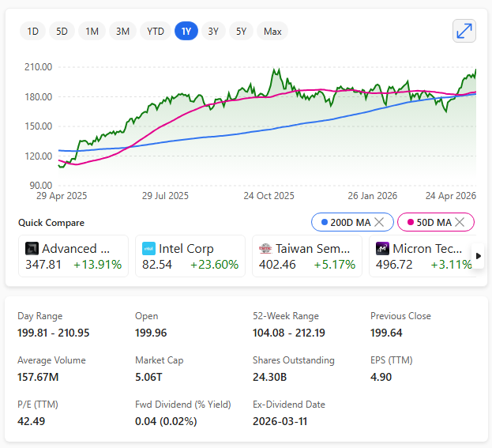The image size is (492, 448).
Task: Click the Advanced Micro Devices logo icon
Action: tap(32, 248)
